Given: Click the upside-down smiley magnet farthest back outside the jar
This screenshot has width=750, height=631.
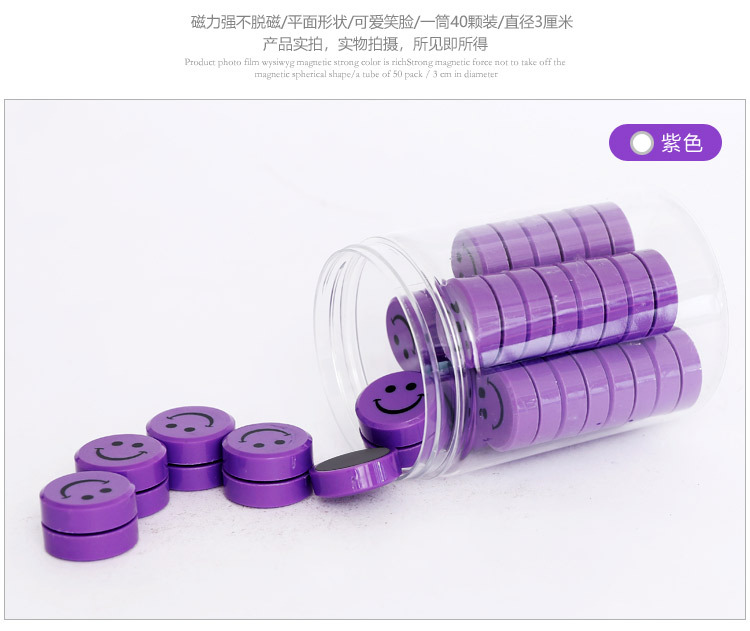Looking at the screenshot, I should [190, 427].
